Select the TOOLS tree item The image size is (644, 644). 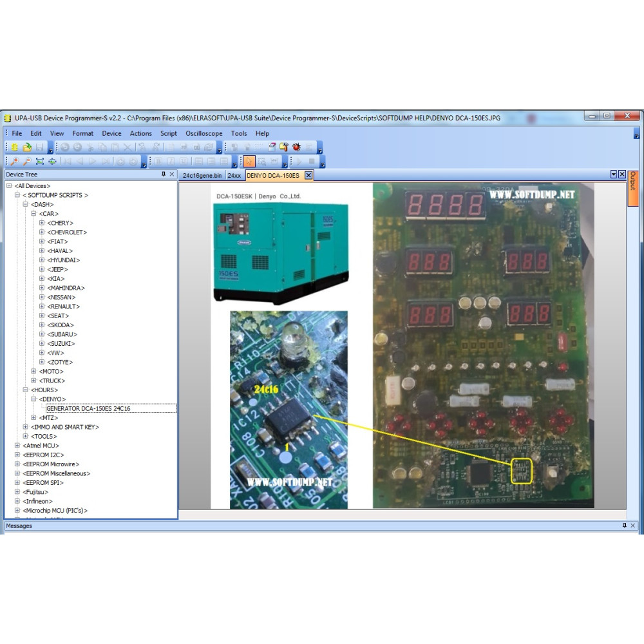[x=44, y=436]
